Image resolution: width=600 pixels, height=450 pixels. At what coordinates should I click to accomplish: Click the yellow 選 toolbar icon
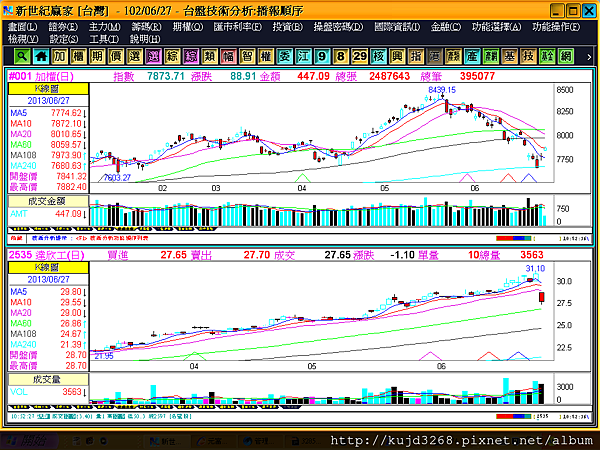point(135,57)
